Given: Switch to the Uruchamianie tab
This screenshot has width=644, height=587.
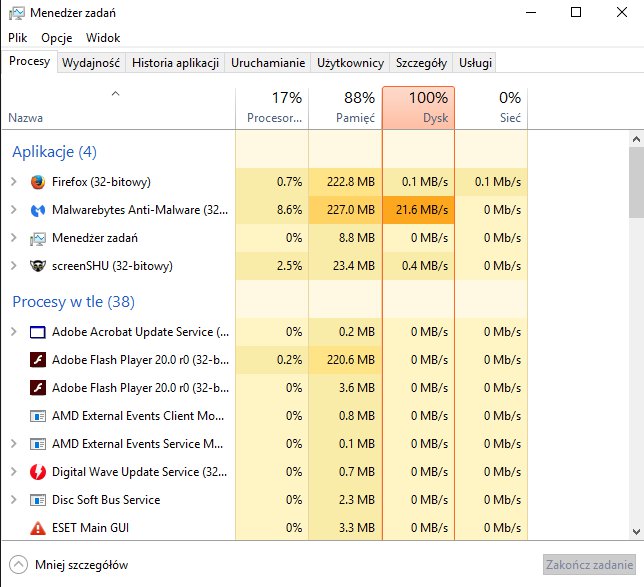Looking at the screenshot, I should point(268,63).
